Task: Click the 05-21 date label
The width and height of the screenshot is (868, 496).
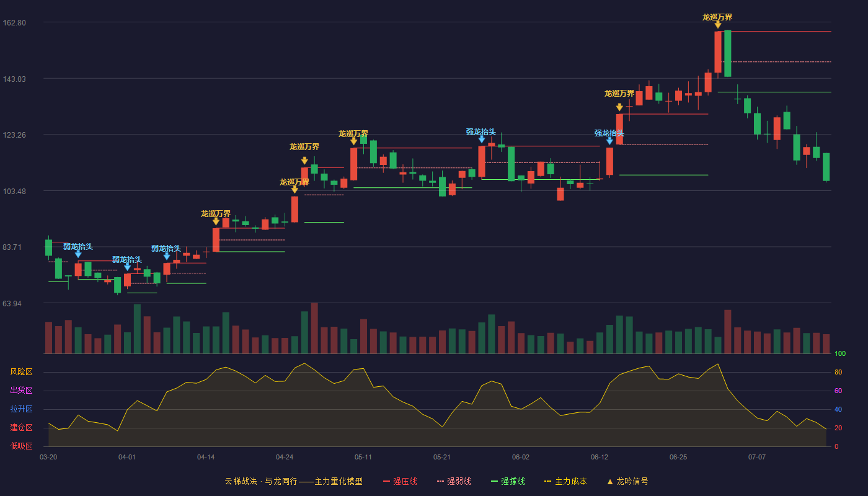Action: (442, 457)
